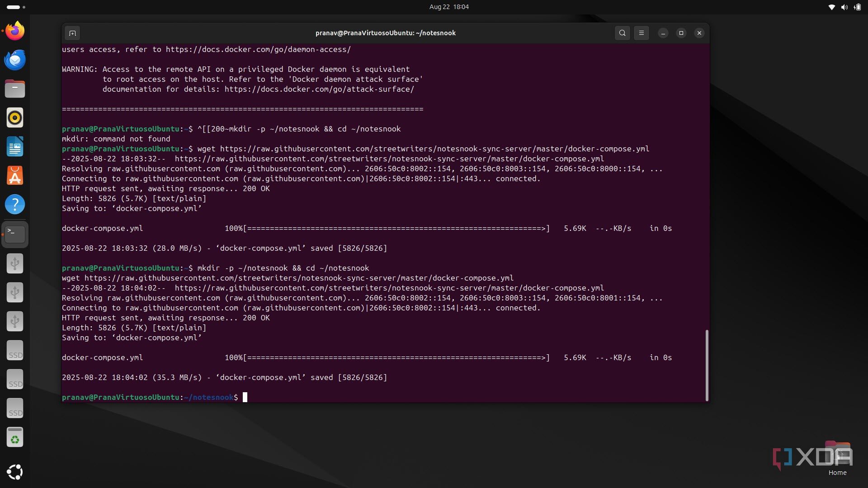
Task: Show applications via Ubuntu logo
Action: coord(15,472)
